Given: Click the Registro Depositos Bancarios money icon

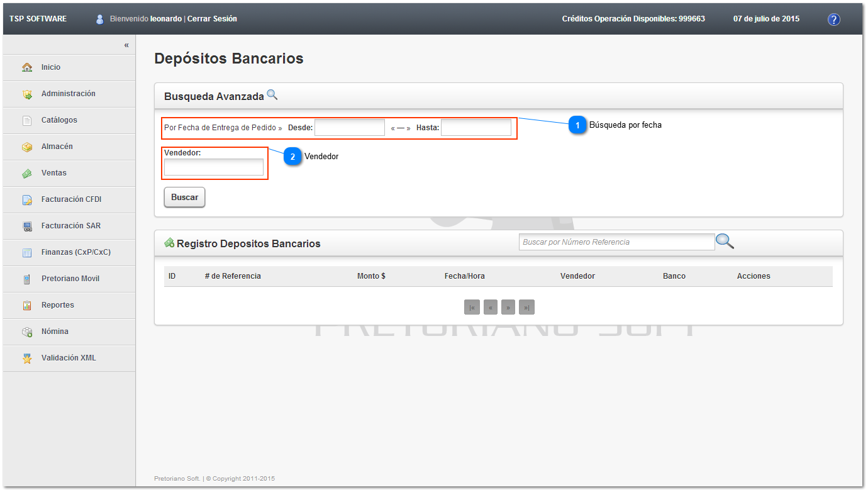Looking at the screenshot, I should tap(169, 243).
